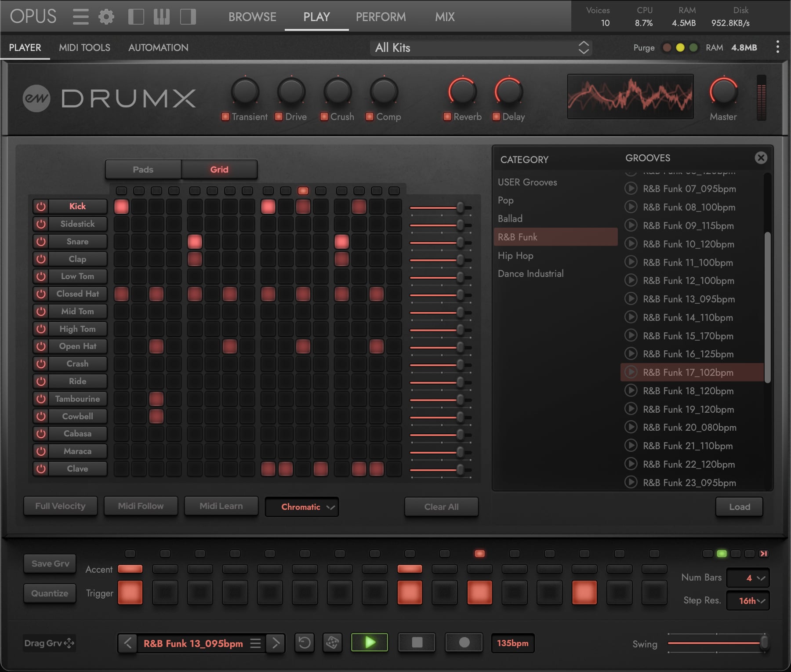The image size is (791, 672).
Task: Click the EastWest logo
Action: point(36,98)
